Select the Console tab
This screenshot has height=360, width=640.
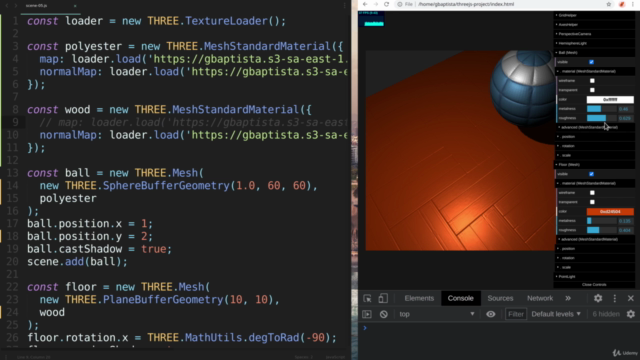(460, 298)
